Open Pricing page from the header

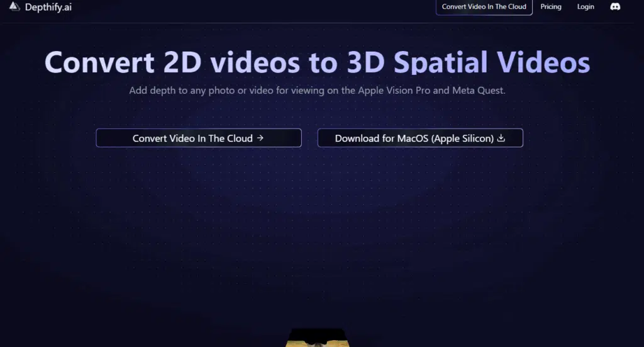click(551, 6)
